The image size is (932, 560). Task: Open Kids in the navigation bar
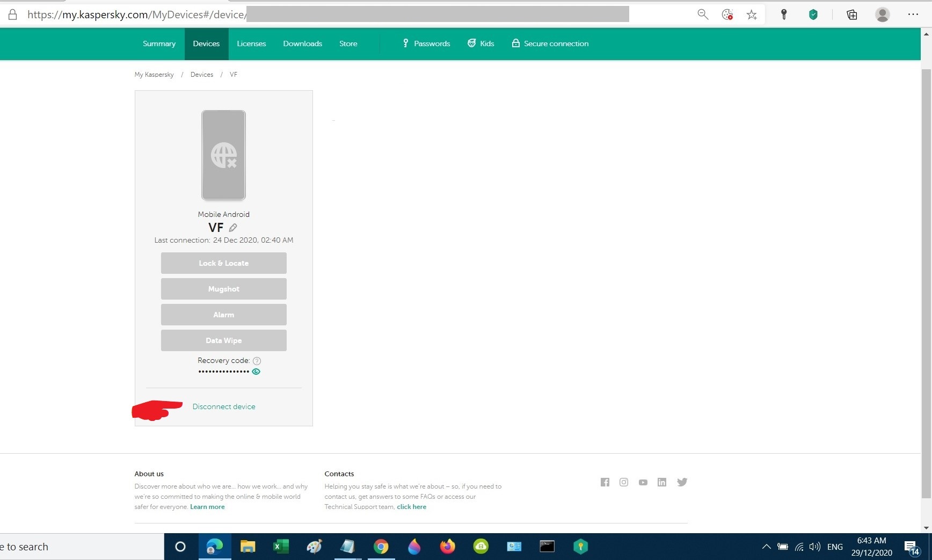coord(480,43)
